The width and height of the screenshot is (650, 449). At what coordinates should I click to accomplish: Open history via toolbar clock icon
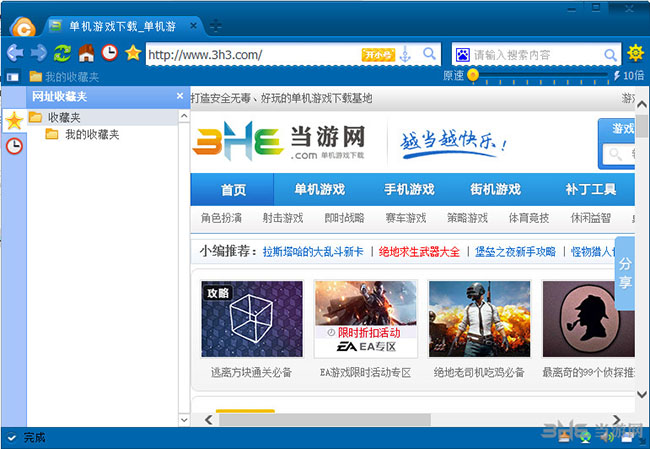point(110,53)
